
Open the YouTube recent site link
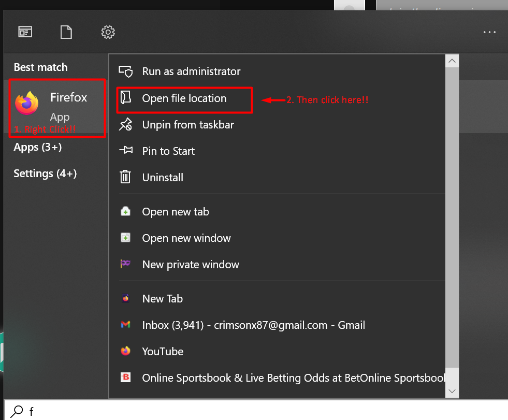click(x=163, y=351)
